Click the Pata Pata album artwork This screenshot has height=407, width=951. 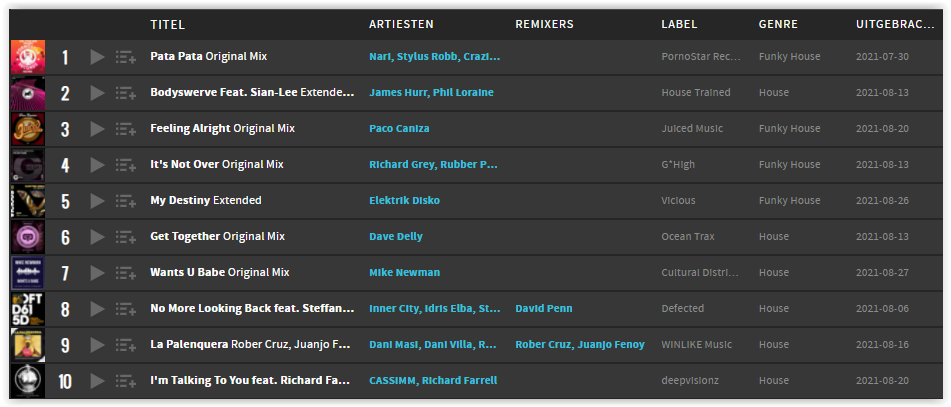28,57
